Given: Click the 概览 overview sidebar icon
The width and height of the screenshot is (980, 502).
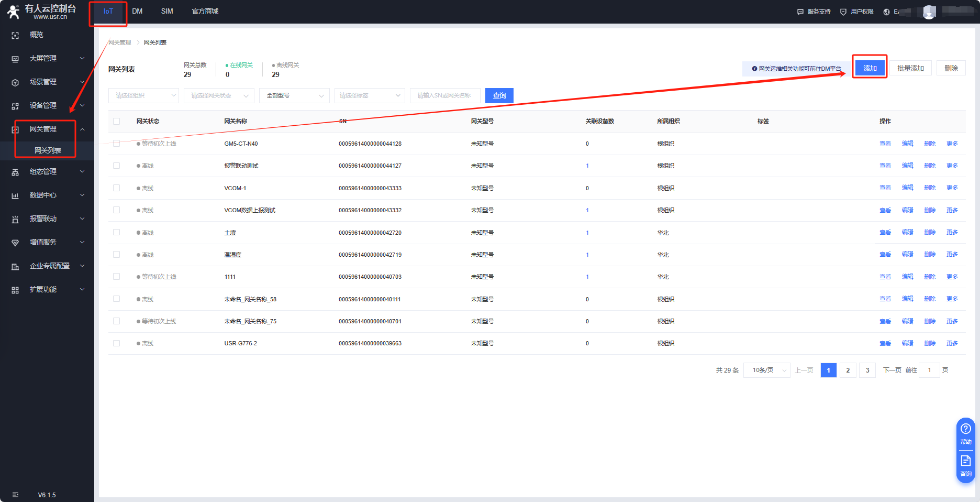Looking at the screenshot, I should (x=15, y=35).
